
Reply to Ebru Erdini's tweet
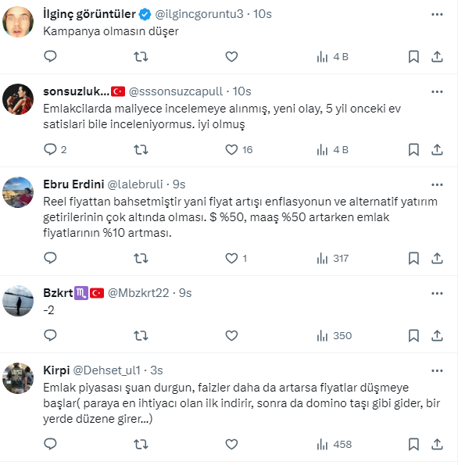tap(50, 258)
